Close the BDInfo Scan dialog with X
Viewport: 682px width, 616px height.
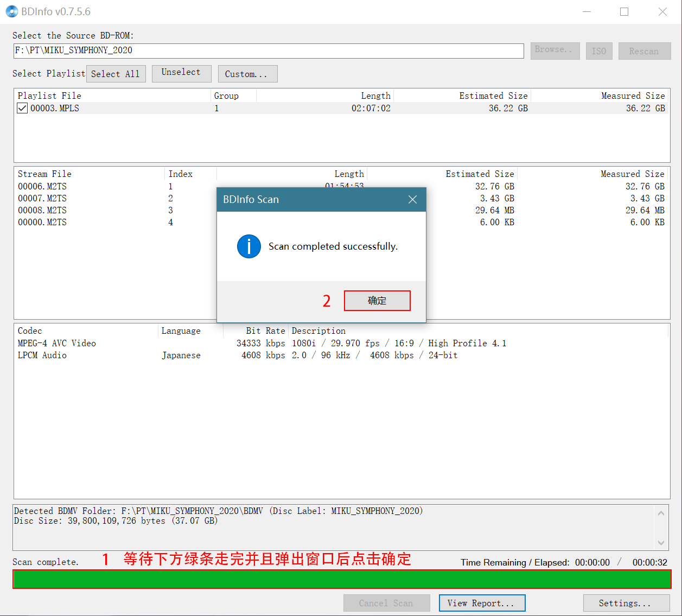412,200
